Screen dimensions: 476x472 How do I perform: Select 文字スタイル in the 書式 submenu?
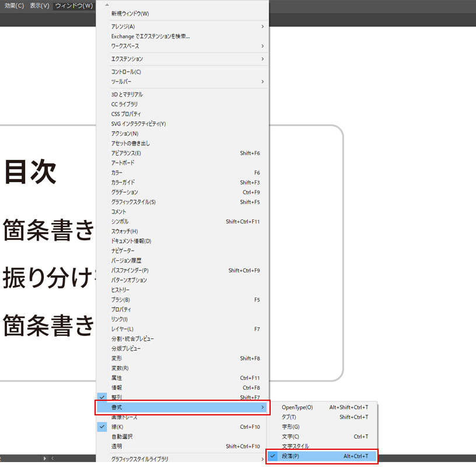coord(322,446)
